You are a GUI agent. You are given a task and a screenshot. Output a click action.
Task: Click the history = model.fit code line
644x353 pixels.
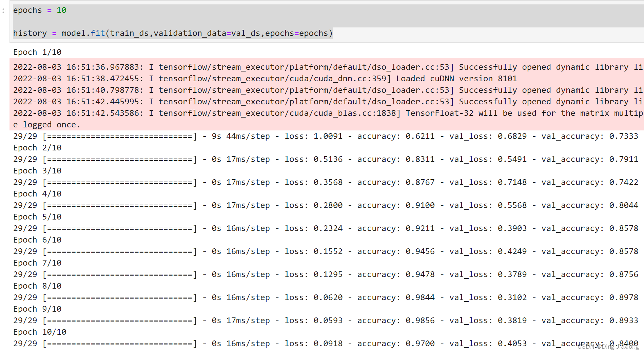tap(173, 33)
